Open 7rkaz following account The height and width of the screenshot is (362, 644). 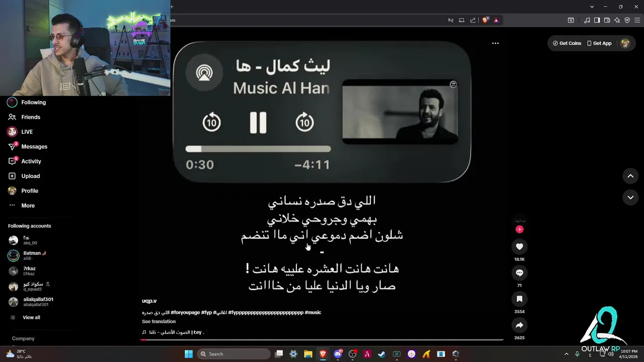(22, 271)
